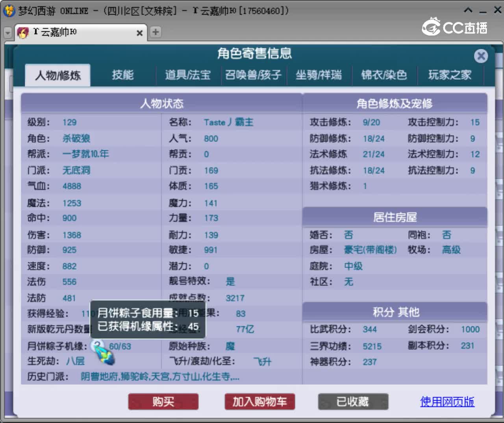Click the 成就点数 value 3217
The height and width of the screenshot is (423, 504).
pos(235,298)
